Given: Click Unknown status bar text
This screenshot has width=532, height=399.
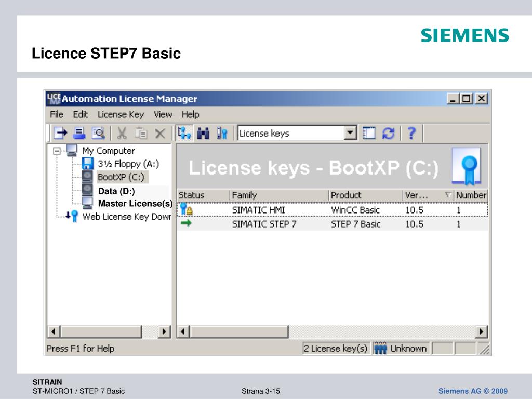Looking at the screenshot, I should coord(408,349).
